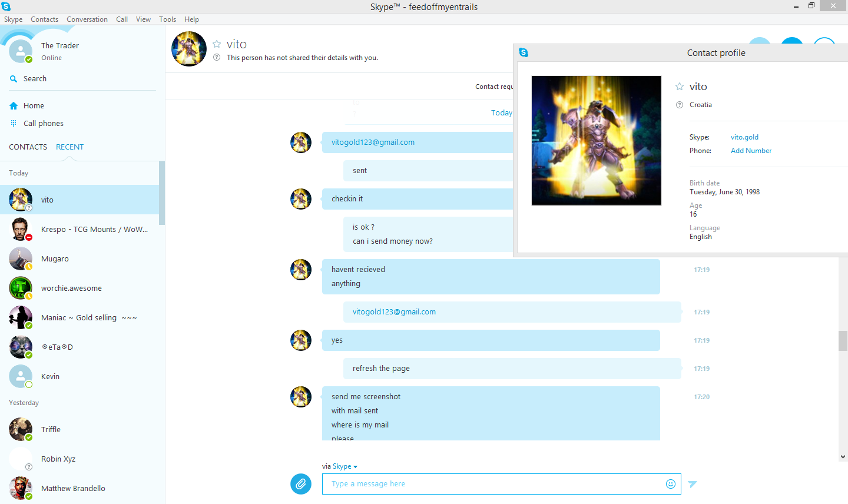
Task: Select worchie.awesome contact
Action: [79, 288]
